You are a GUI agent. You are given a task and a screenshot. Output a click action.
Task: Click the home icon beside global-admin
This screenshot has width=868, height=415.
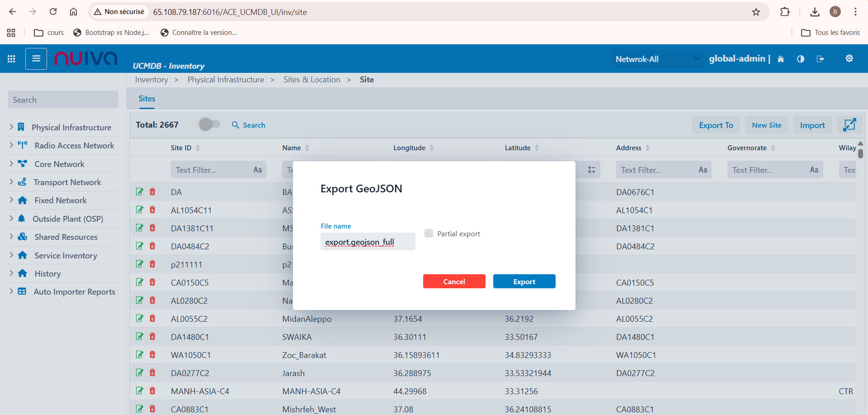780,59
